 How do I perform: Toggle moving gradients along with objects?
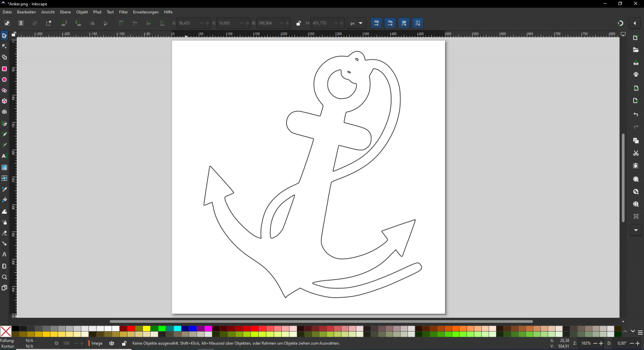pyautogui.click(x=404, y=23)
